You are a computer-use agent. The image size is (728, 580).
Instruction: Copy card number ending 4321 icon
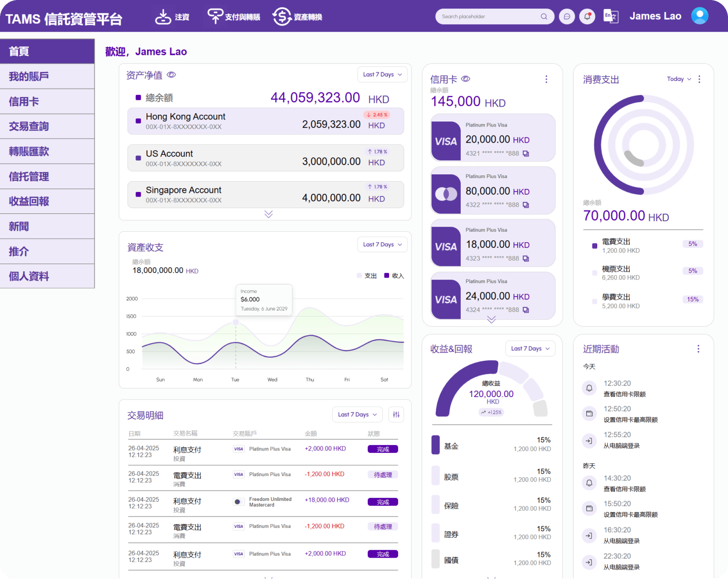tap(526, 154)
